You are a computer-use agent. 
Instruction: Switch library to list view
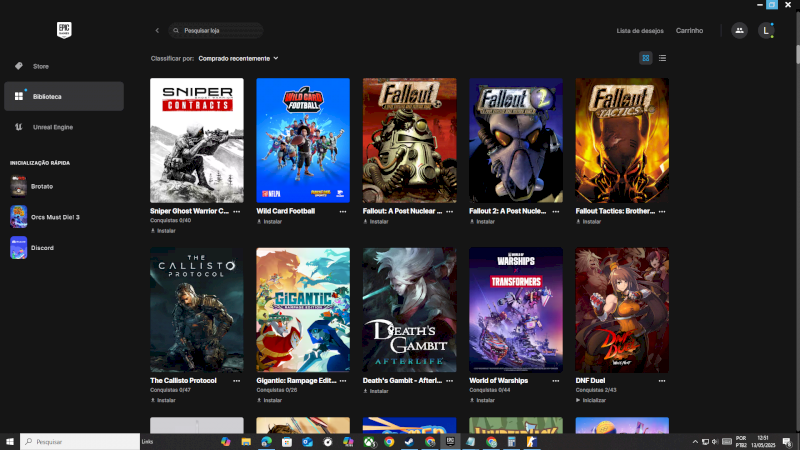pos(662,58)
